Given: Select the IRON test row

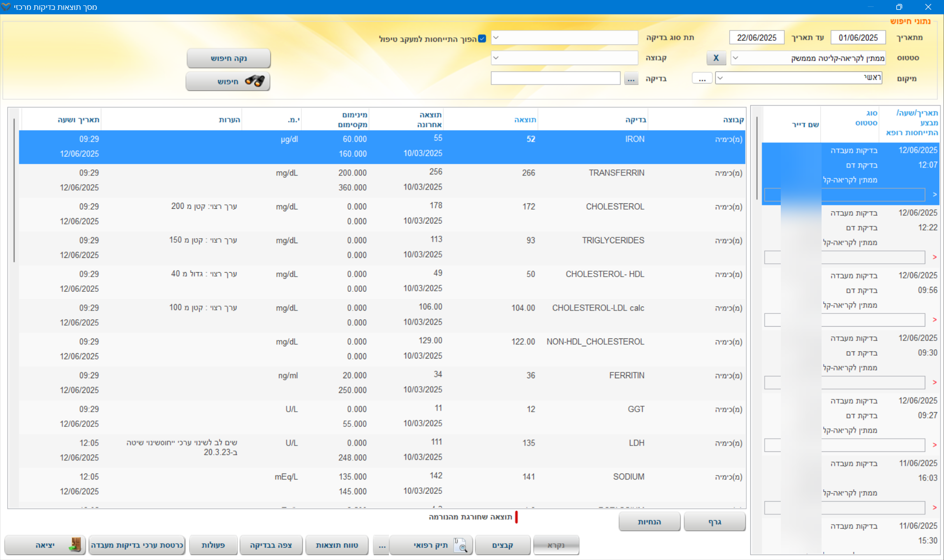Looking at the screenshot, I should coord(382,147).
